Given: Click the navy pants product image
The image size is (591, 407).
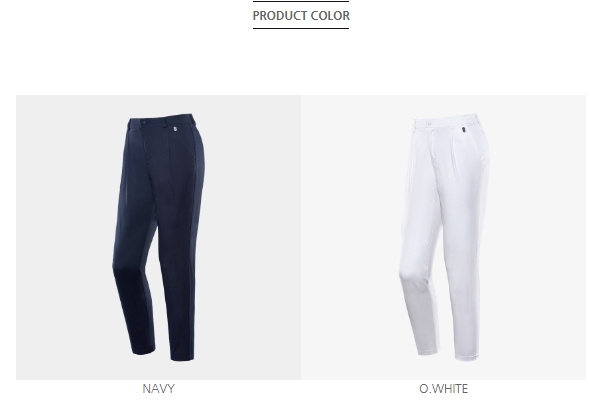Looking at the screenshot, I should [158, 237].
